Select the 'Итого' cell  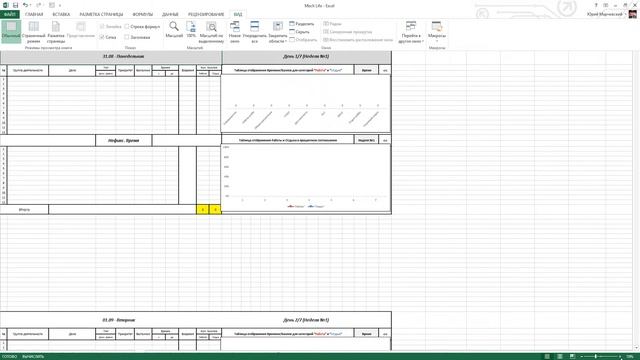click(x=24, y=209)
